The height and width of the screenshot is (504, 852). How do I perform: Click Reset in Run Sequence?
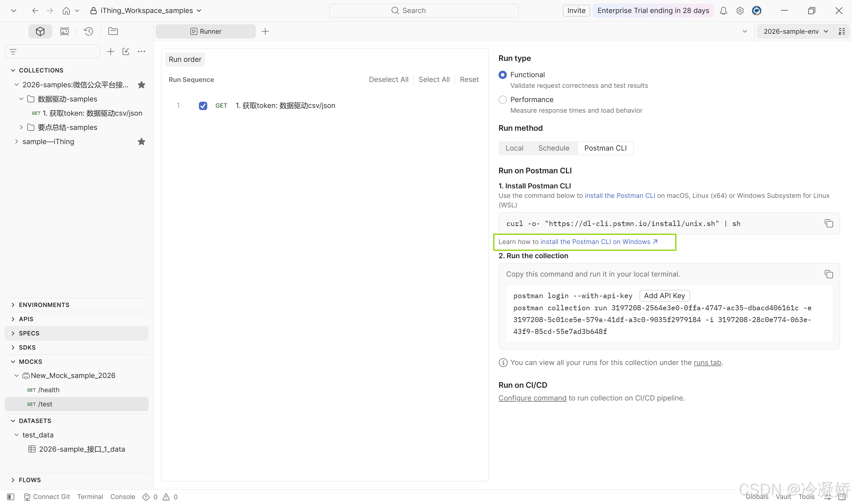[469, 80]
